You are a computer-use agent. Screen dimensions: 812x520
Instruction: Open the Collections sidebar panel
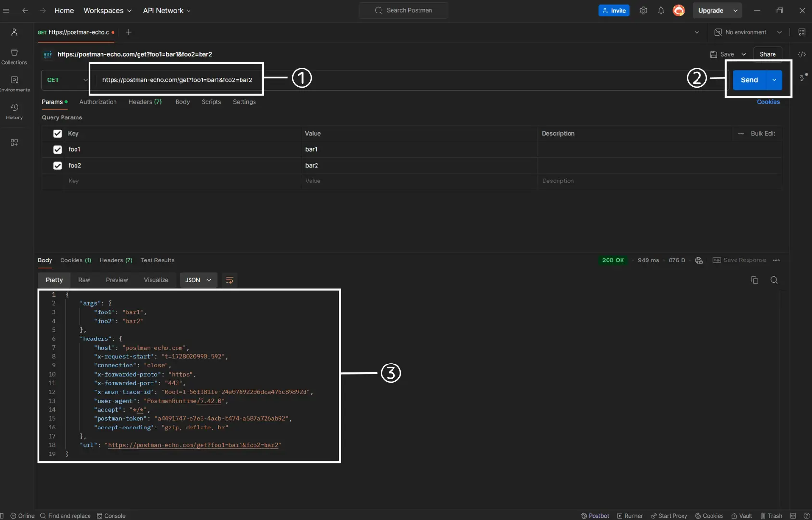click(x=14, y=56)
